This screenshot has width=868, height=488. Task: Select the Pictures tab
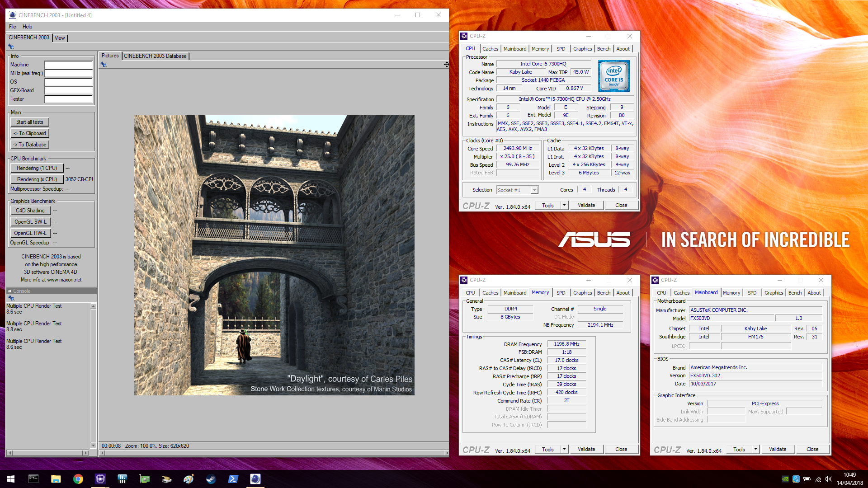pyautogui.click(x=110, y=56)
